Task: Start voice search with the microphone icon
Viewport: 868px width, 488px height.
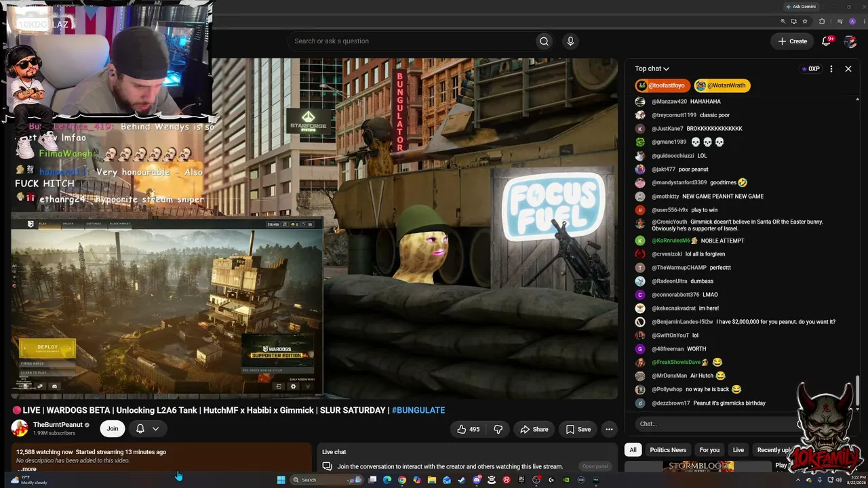Action: point(570,41)
